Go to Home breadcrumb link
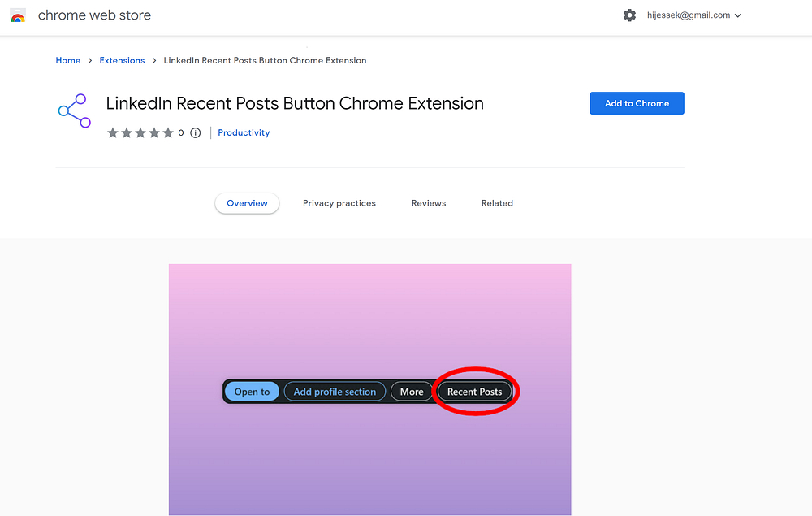The height and width of the screenshot is (516, 812). click(x=68, y=61)
